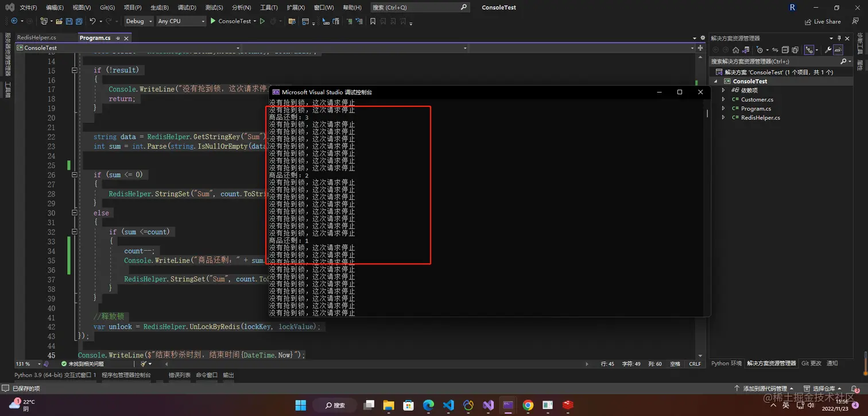Open dropdown arrow next to ConsoleTest start
The height and width of the screenshot is (416, 868).
(x=255, y=21)
